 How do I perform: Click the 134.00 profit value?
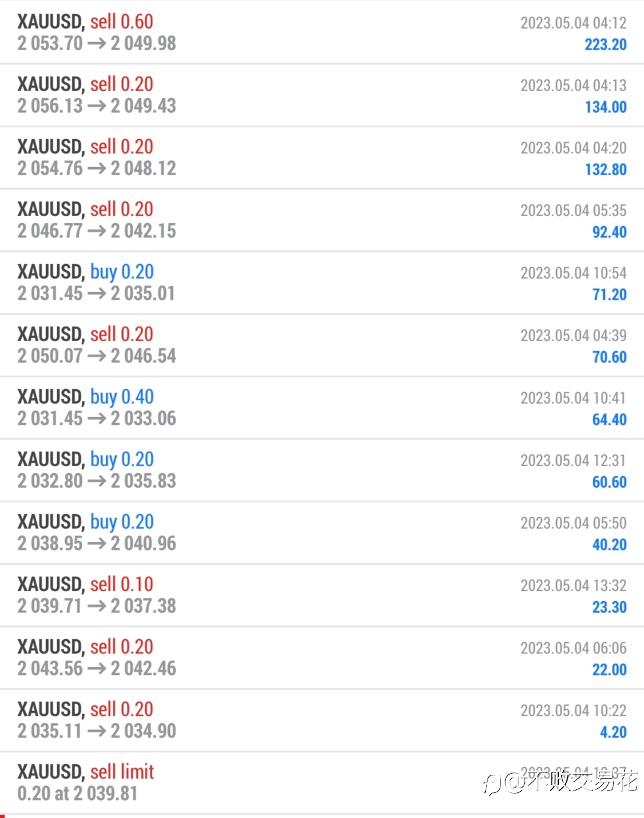click(x=605, y=107)
